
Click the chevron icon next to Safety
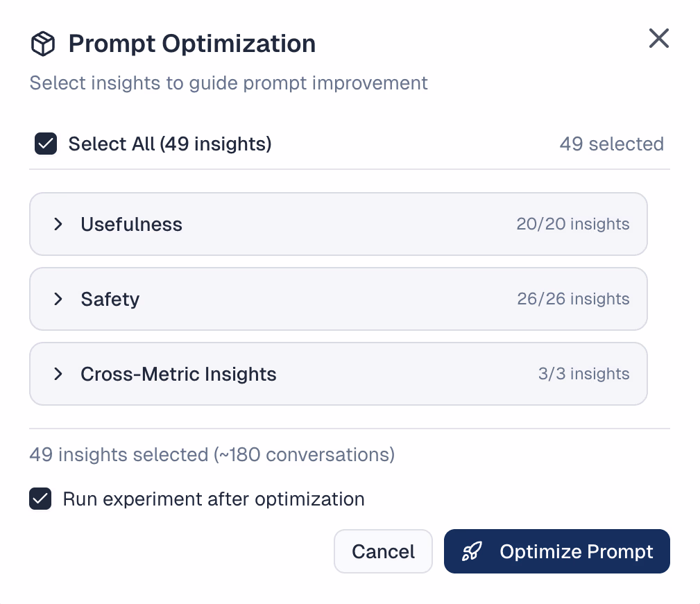58,299
